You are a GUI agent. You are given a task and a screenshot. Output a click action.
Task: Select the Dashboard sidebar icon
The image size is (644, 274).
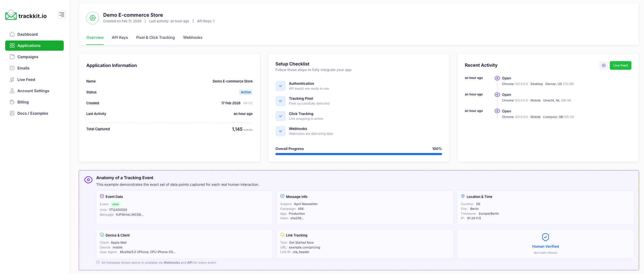12,34
